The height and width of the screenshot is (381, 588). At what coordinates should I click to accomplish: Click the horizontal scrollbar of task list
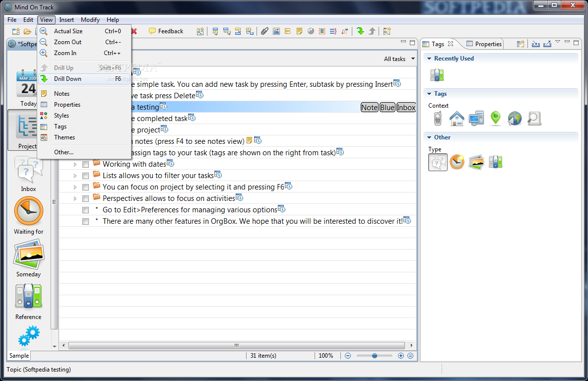click(x=237, y=345)
